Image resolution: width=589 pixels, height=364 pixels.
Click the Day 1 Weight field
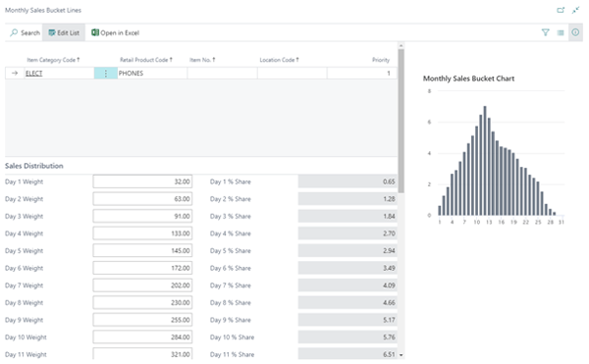[x=142, y=182]
